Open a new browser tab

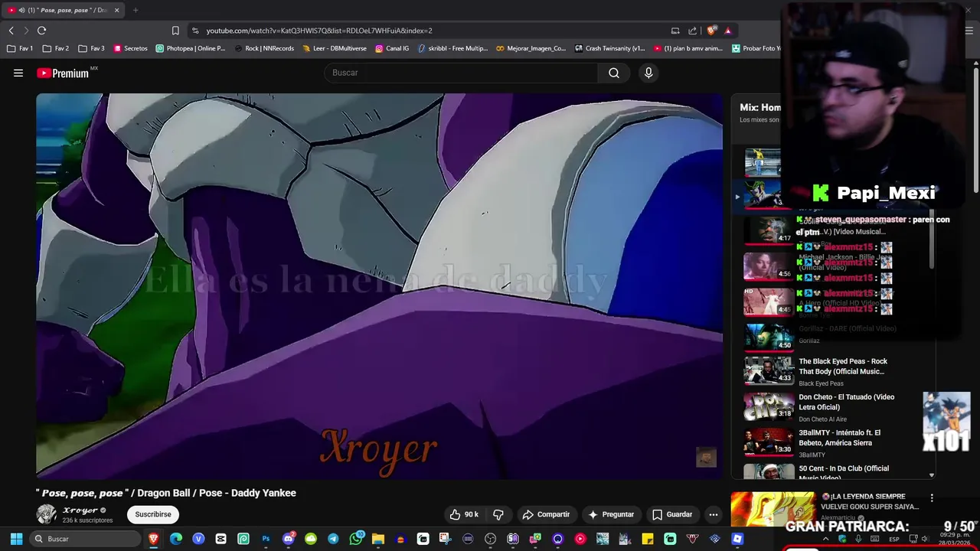[x=136, y=10]
